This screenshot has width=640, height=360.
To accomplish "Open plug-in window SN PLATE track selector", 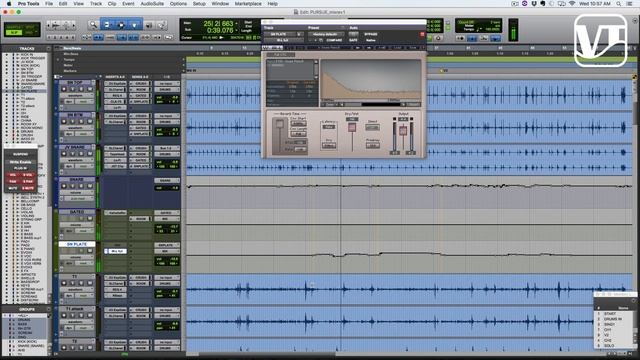I will [x=280, y=34].
